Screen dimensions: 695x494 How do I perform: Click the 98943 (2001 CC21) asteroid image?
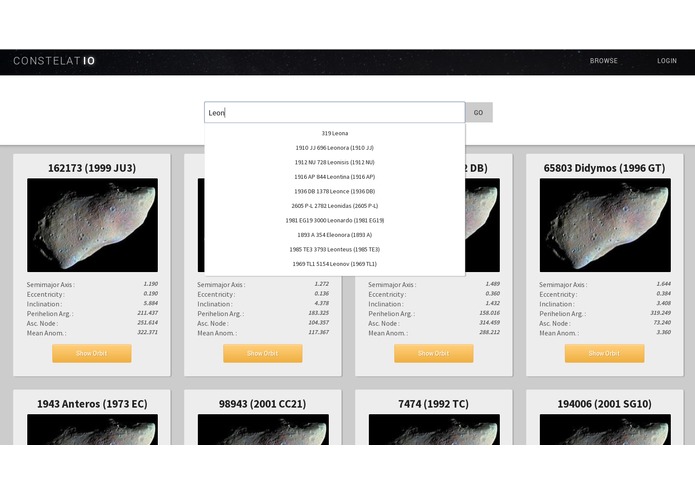tap(263, 429)
